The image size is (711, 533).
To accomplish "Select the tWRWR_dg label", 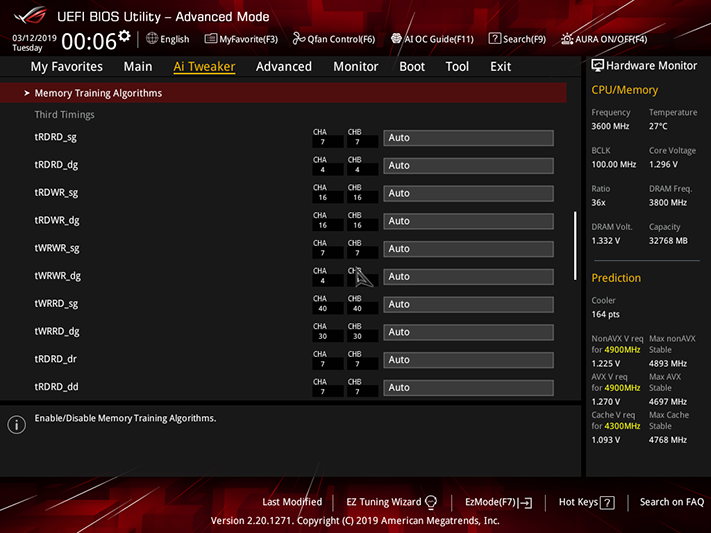I will click(58, 276).
